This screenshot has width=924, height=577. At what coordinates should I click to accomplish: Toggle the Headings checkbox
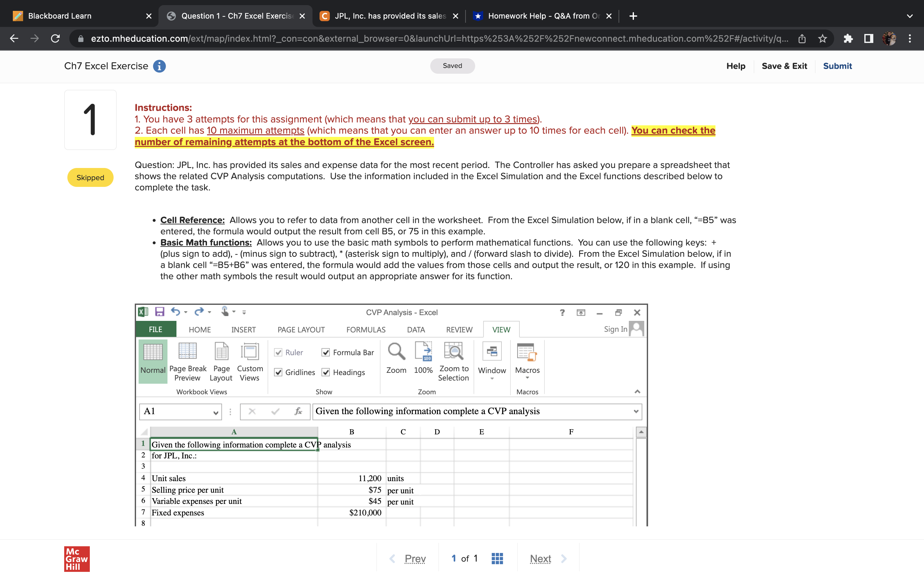[326, 372]
